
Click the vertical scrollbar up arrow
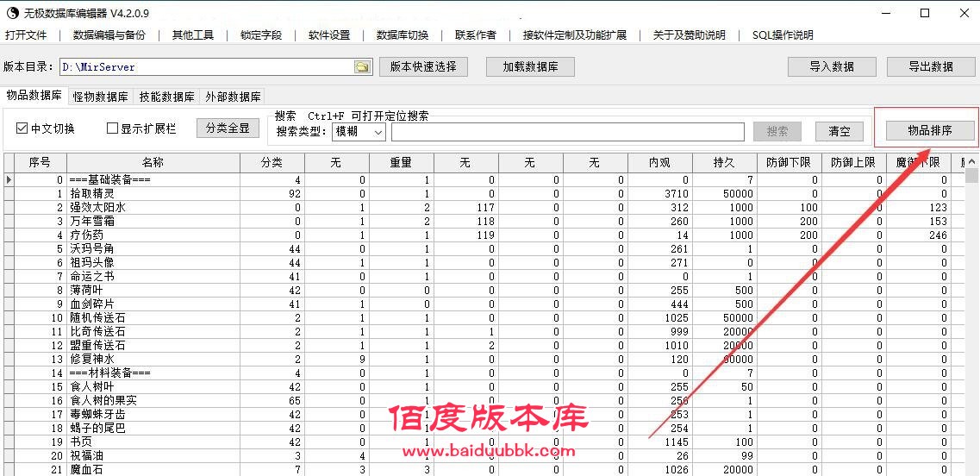(x=971, y=162)
